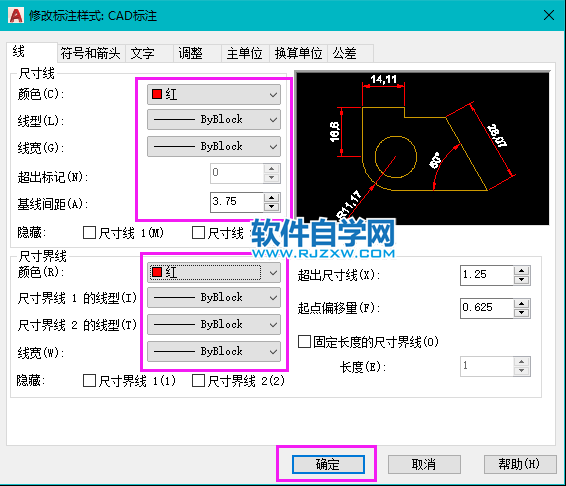
Task: Click the 起点偏移量(F) value field
Action: [487, 308]
